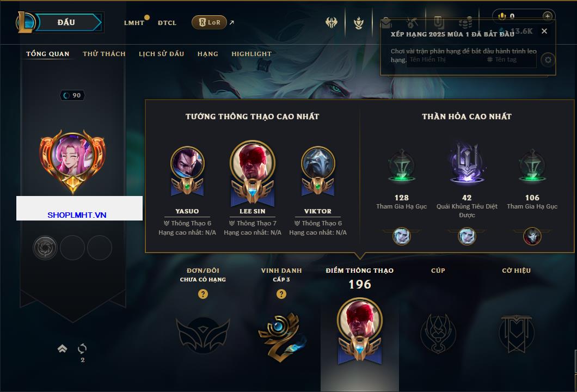Open notification settings gear icon

[x=548, y=60]
